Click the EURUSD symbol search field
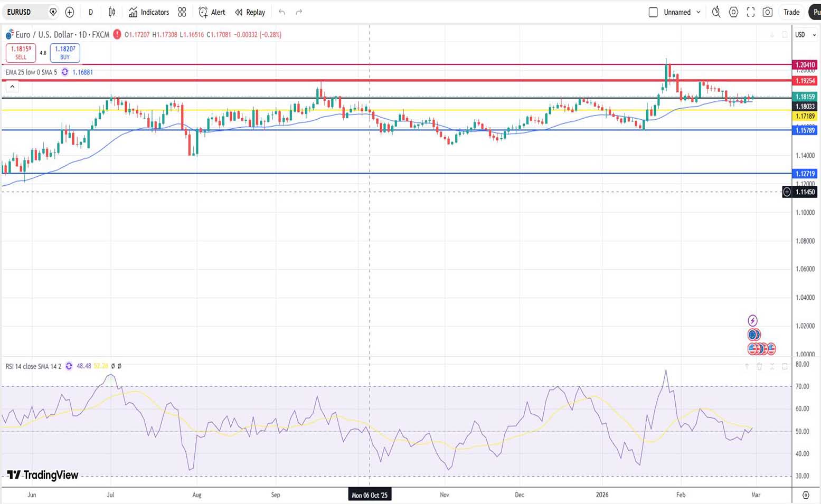 26,12
